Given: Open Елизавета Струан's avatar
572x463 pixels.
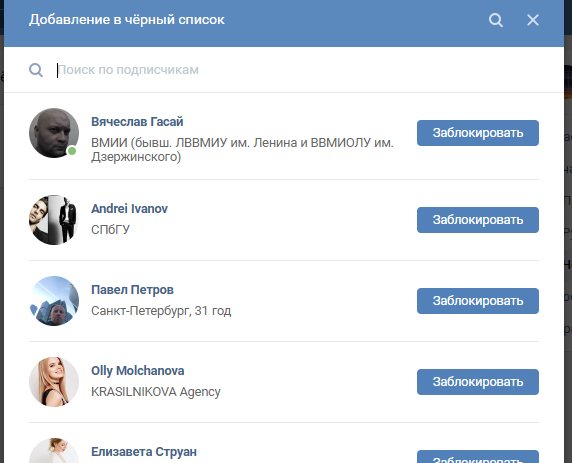Looking at the screenshot, I should point(54,451).
